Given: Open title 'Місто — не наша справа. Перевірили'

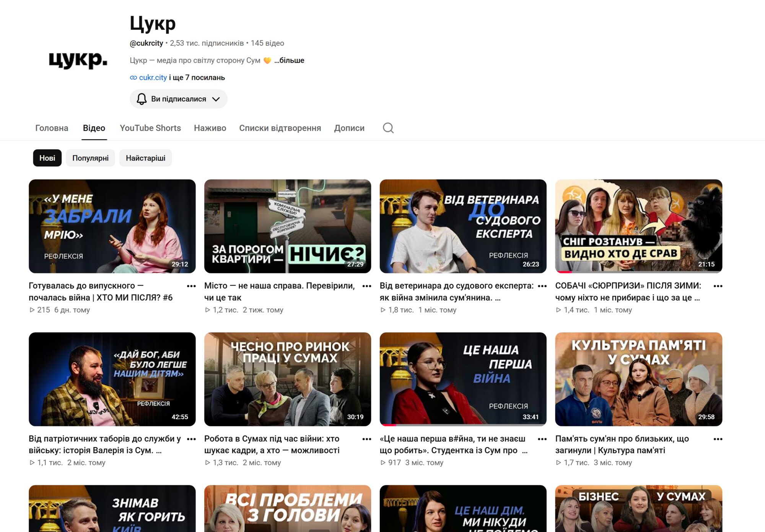Looking at the screenshot, I should point(280,291).
